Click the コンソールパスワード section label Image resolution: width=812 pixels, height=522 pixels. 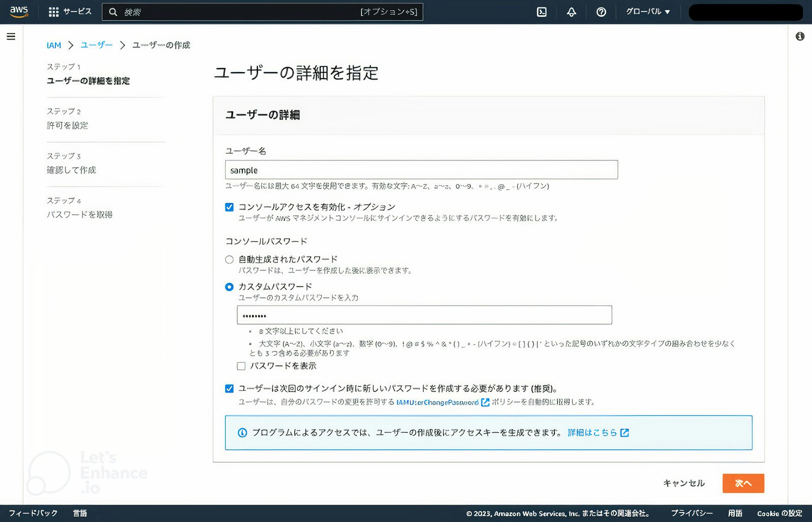click(x=266, y=241)
